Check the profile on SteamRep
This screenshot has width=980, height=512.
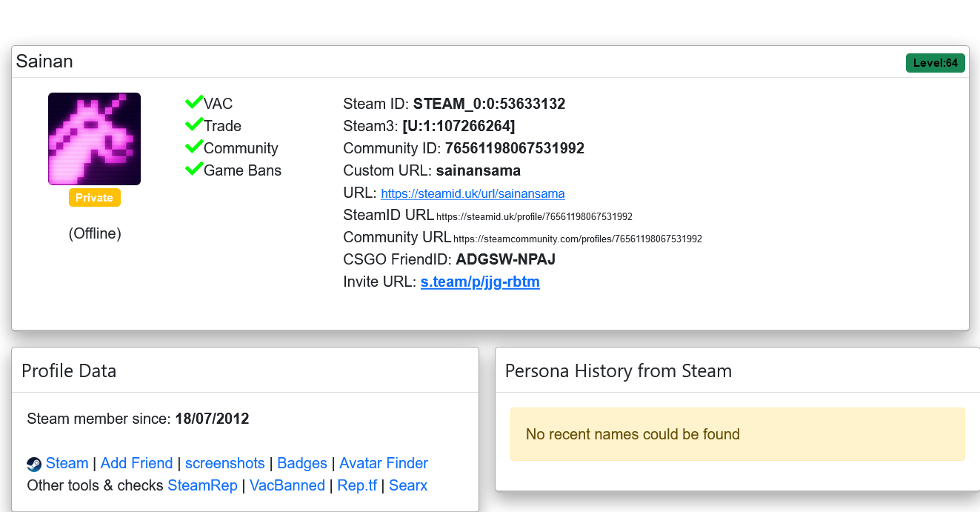click(202, 485)
